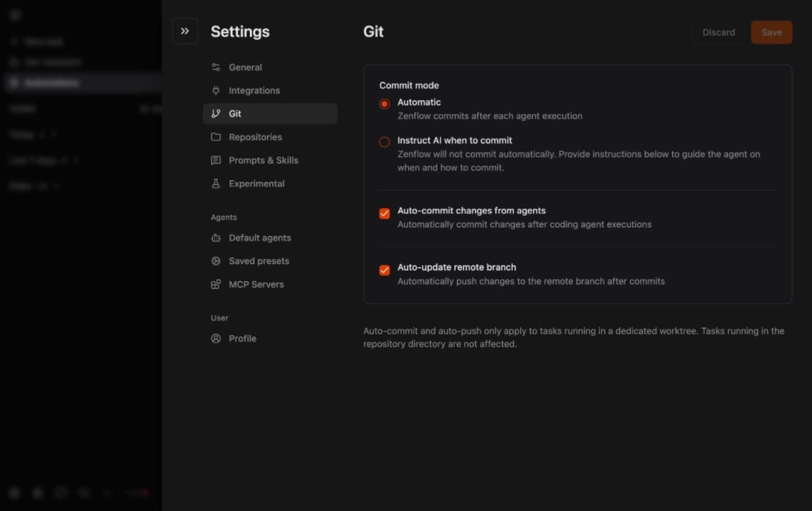
Task: Click the flask icon beside Experimental
Action: [216, 183]
